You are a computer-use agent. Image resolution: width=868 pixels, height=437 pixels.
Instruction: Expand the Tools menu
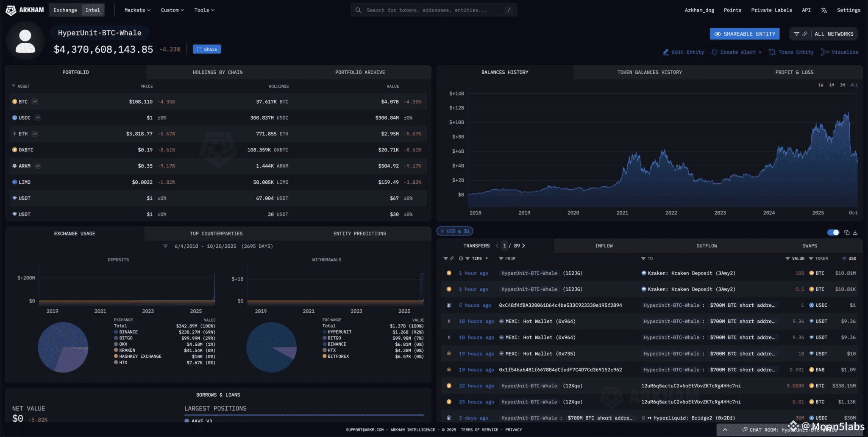tap(204, 10)
